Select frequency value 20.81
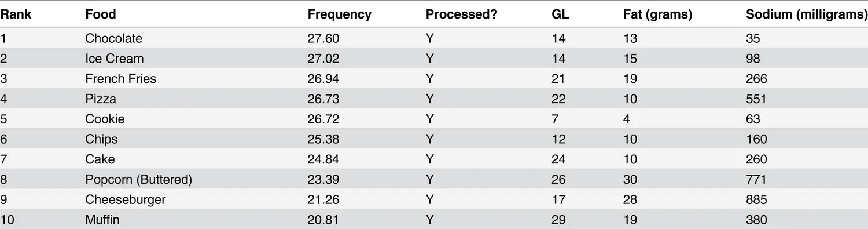This screenshot has height=229, width=868. click(323, 220)
